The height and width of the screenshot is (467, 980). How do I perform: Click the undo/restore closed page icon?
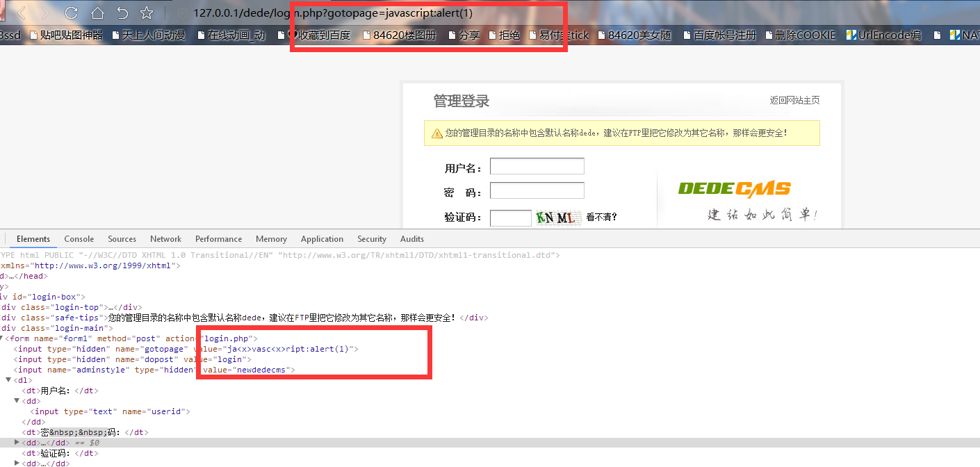click(x=122, y=13)
